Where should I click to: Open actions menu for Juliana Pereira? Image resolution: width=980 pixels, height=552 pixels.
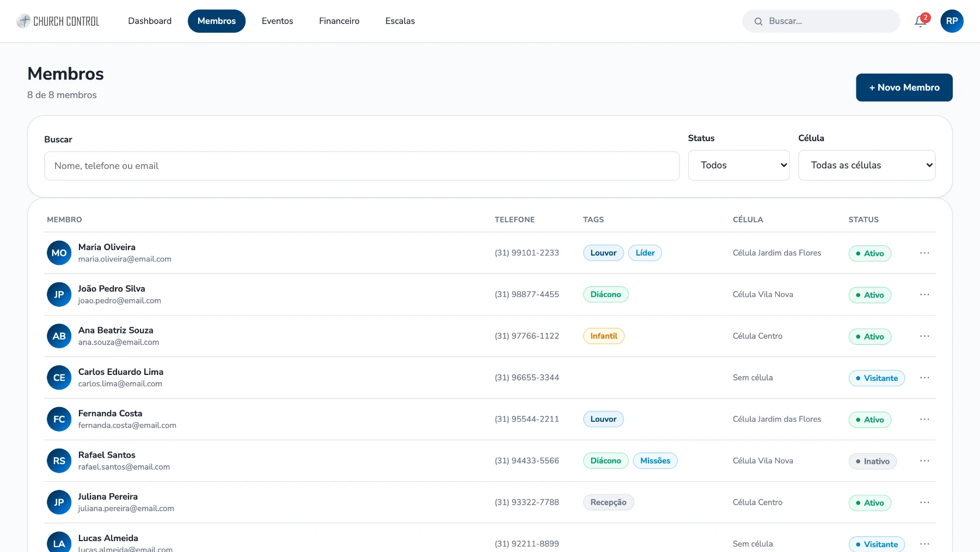click(924, 502)
